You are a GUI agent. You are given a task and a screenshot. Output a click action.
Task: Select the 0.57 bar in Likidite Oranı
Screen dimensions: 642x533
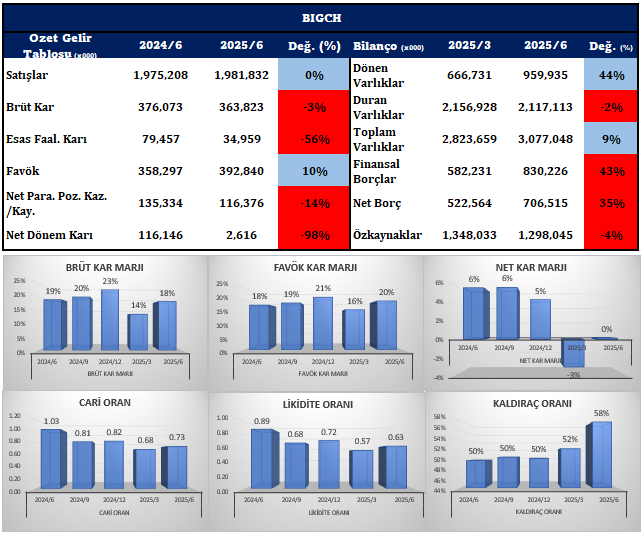[x=361, y=470]
